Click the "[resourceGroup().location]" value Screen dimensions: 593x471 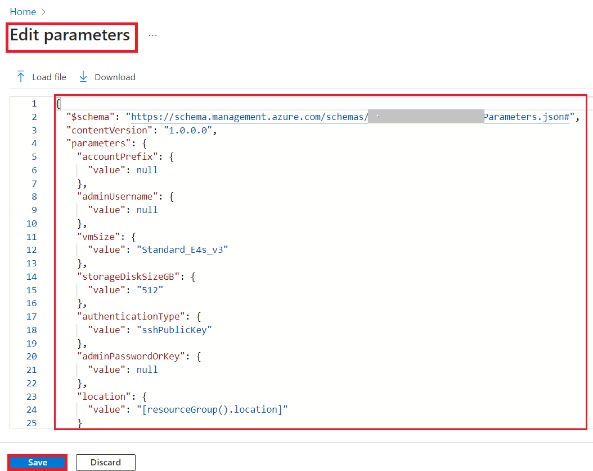pos(212,410)
